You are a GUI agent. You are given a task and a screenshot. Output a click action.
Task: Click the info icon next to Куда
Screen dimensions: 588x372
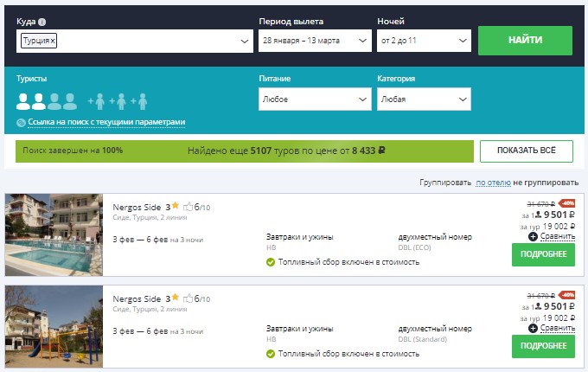(42, 22)
